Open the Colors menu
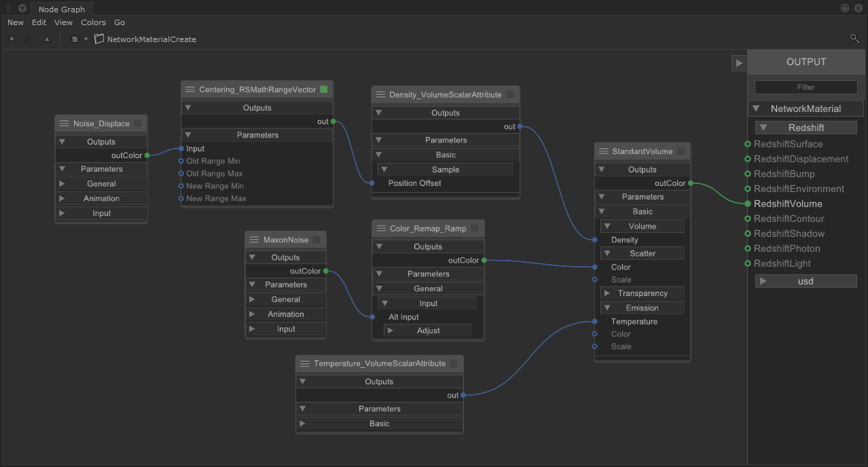 93,22
